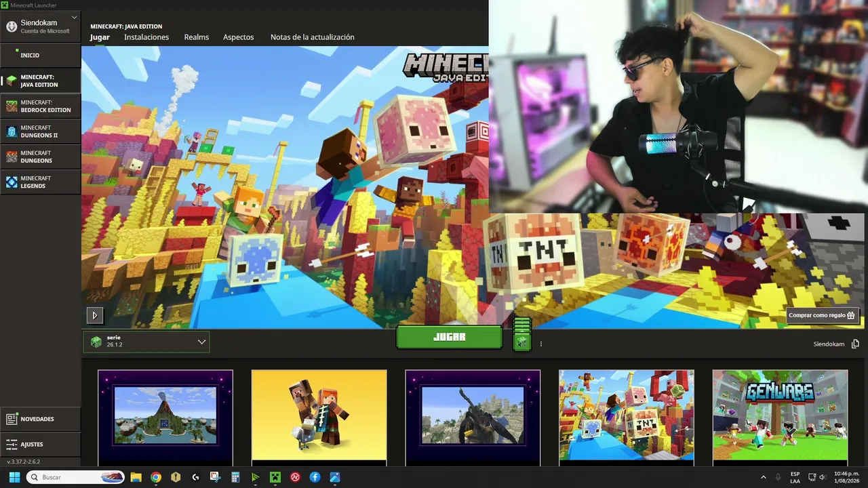Open the red circular app in taskbar
This screenshot has width=868, height=488.
coord(295,477)
